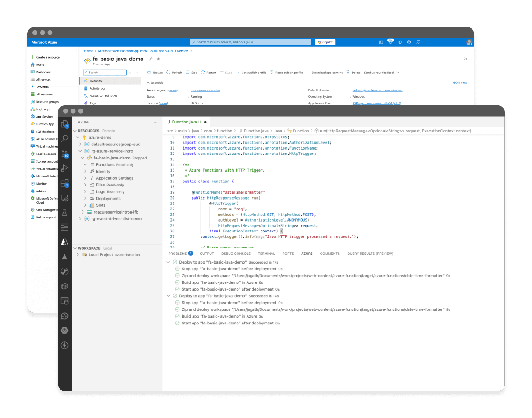Open the Source Control view in VS Code

64,153
